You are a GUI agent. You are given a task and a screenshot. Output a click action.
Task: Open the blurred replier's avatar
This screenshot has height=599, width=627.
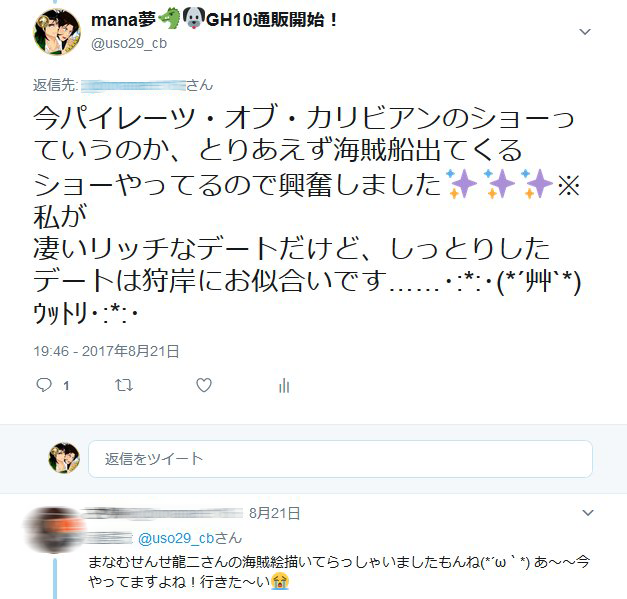coord(54,530)
